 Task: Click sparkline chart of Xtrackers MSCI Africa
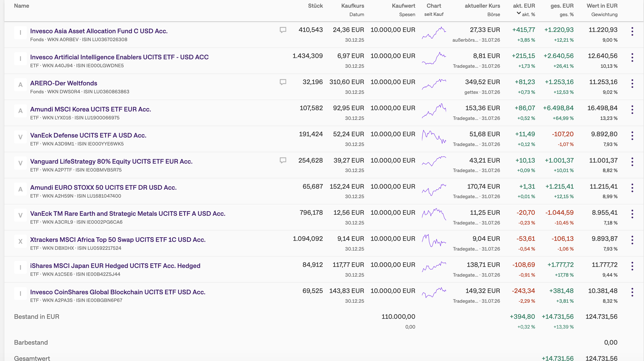(434, 240)
